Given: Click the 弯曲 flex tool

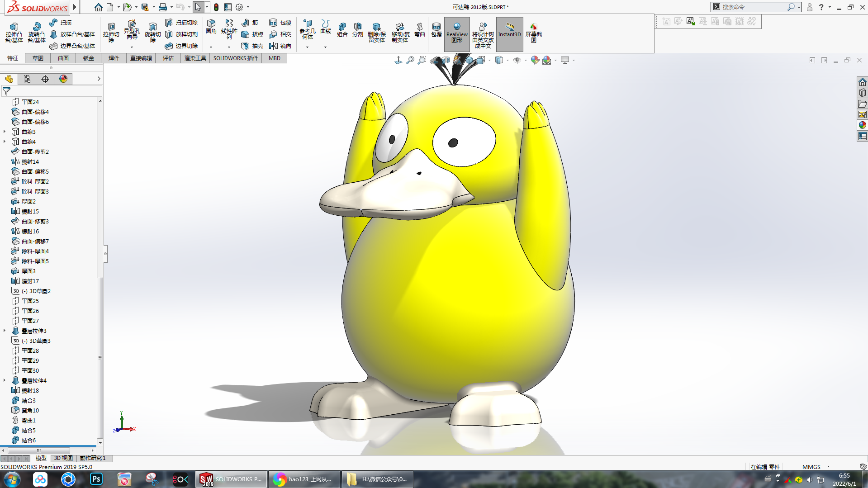Looking at the screenshot, I should coord(419,30).
